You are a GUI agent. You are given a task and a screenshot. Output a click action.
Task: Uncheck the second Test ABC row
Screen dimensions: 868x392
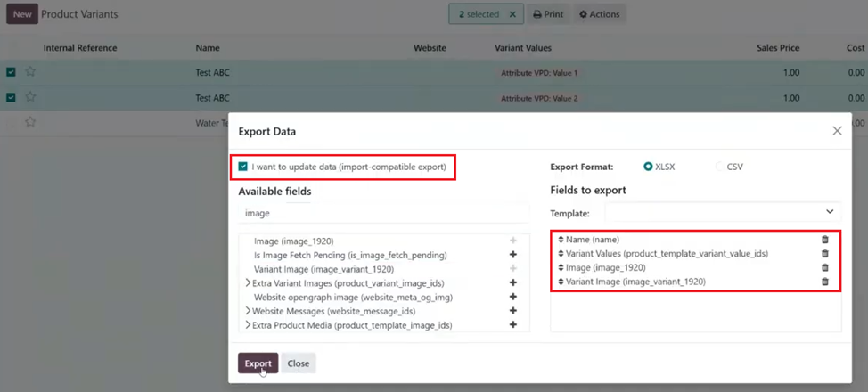pos(11,97)
